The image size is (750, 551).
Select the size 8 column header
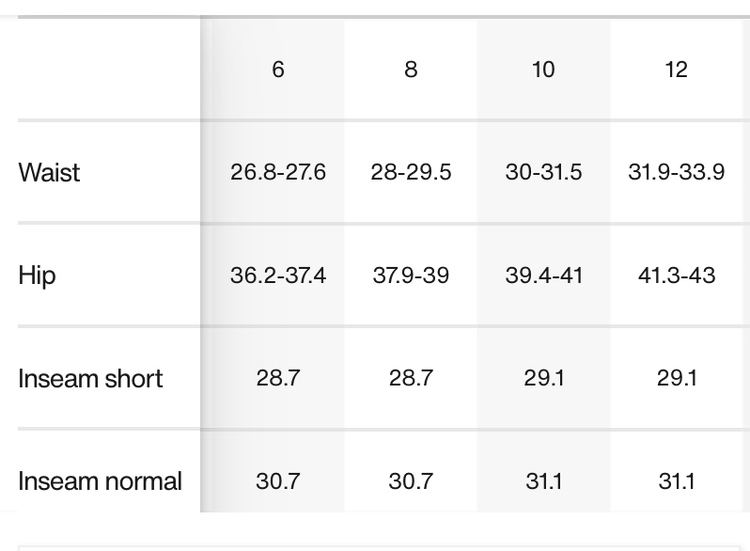tap(411, 71)
